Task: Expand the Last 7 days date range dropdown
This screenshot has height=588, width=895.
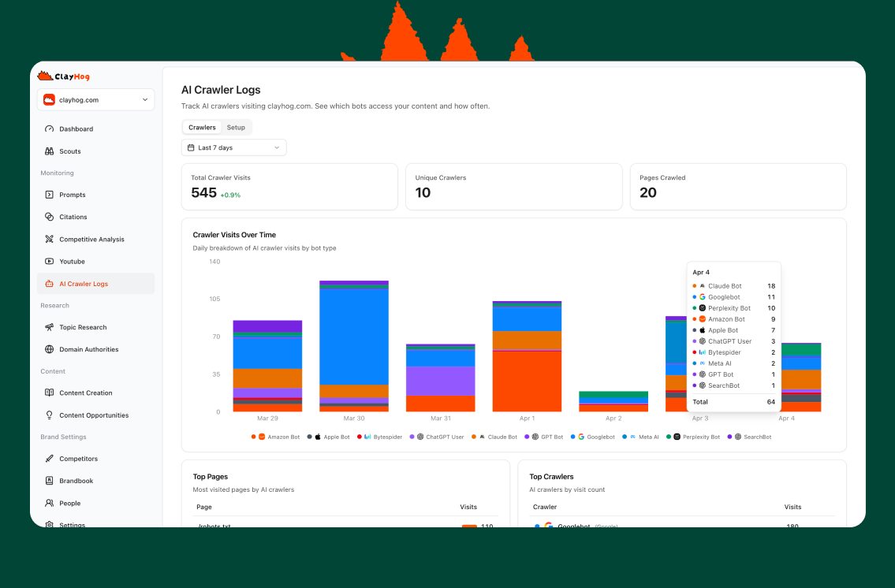Action: coord(233,147)
